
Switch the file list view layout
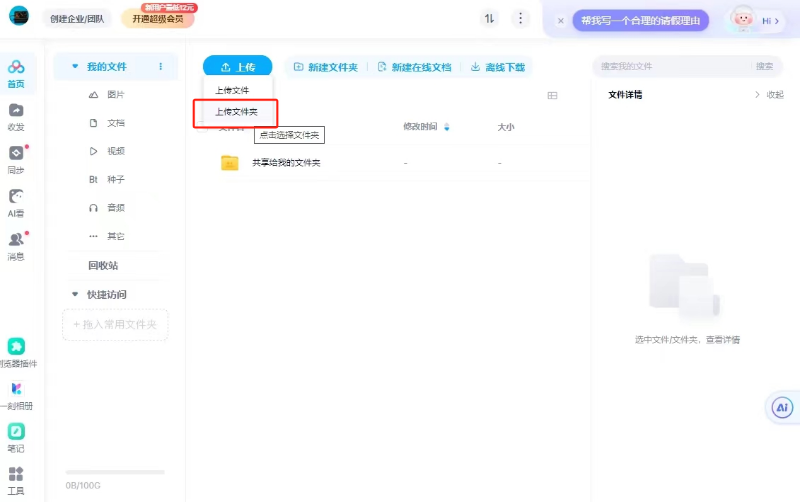pyautogui.click(x=552, y=95)
